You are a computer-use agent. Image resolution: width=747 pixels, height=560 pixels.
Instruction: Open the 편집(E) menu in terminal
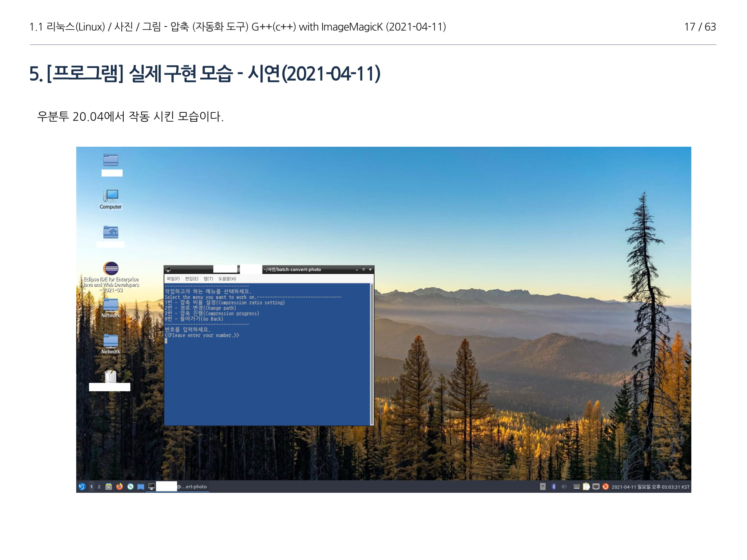click(x=192, y=279)
